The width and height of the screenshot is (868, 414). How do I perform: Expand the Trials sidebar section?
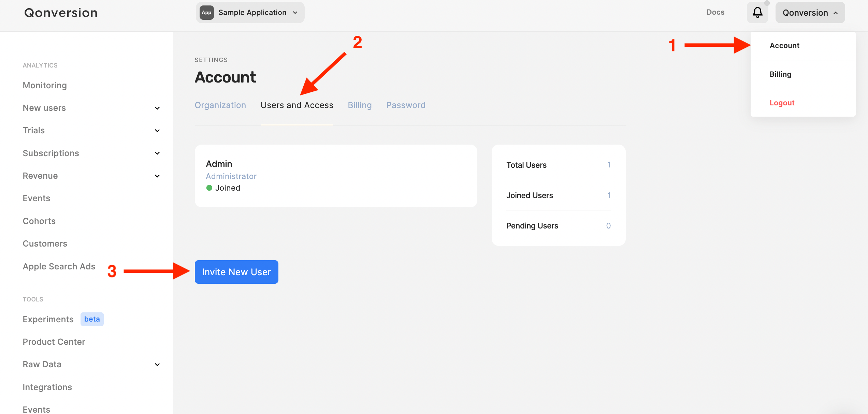pos(157,131)
